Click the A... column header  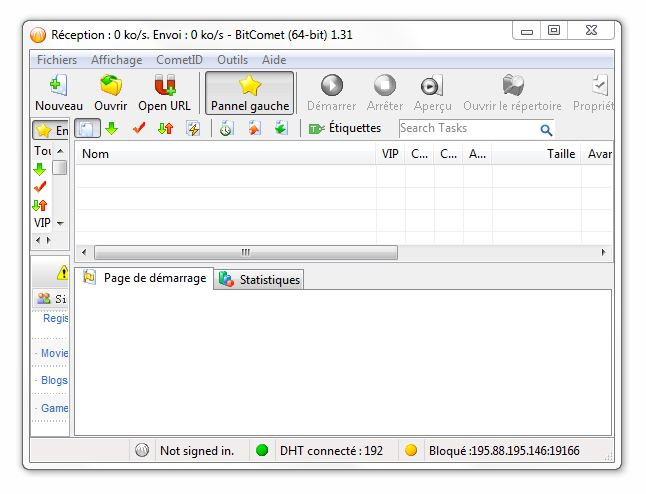[x=477, y=154]
